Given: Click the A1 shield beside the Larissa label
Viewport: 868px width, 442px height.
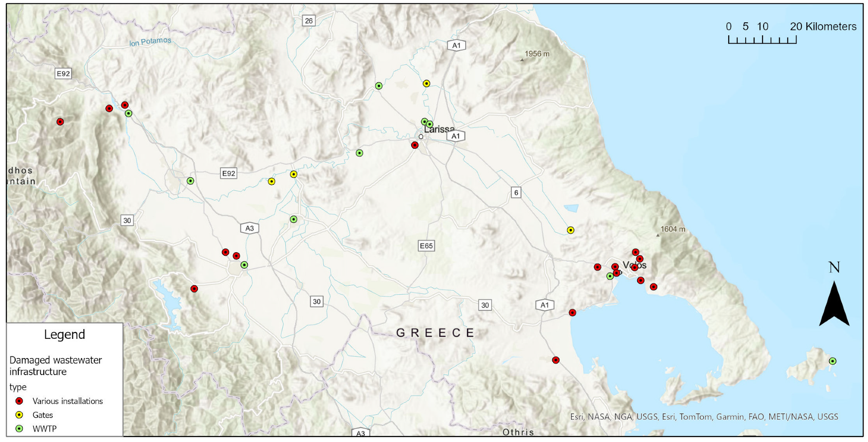Looking at the screenshot, I should pos(455,136).
